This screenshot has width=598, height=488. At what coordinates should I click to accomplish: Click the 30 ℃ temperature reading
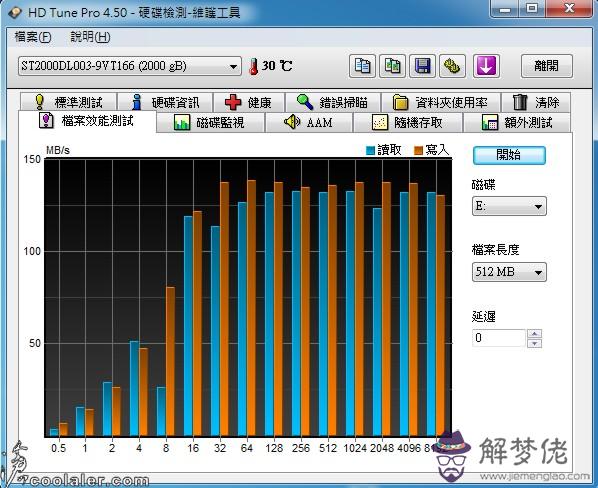[x=277, y=66]
